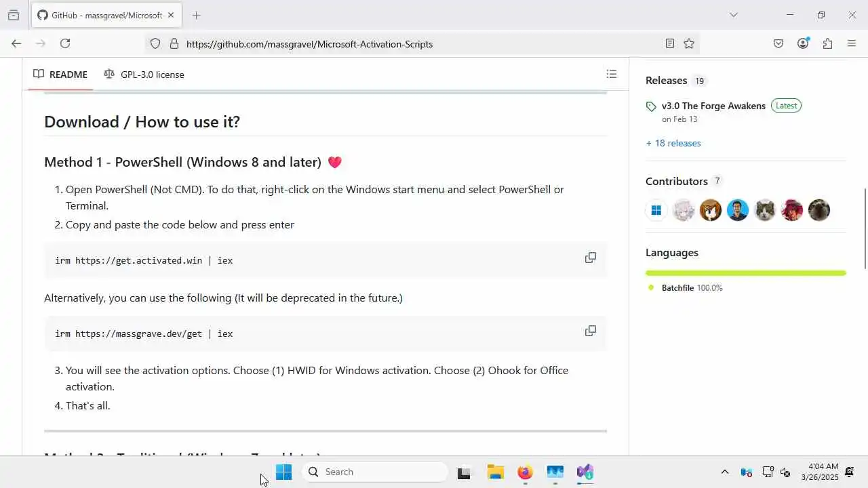The height and width of the screenshot is (488, 868).
Task: Open the extensions puzzle icon
Action: [x=827, y=43]
